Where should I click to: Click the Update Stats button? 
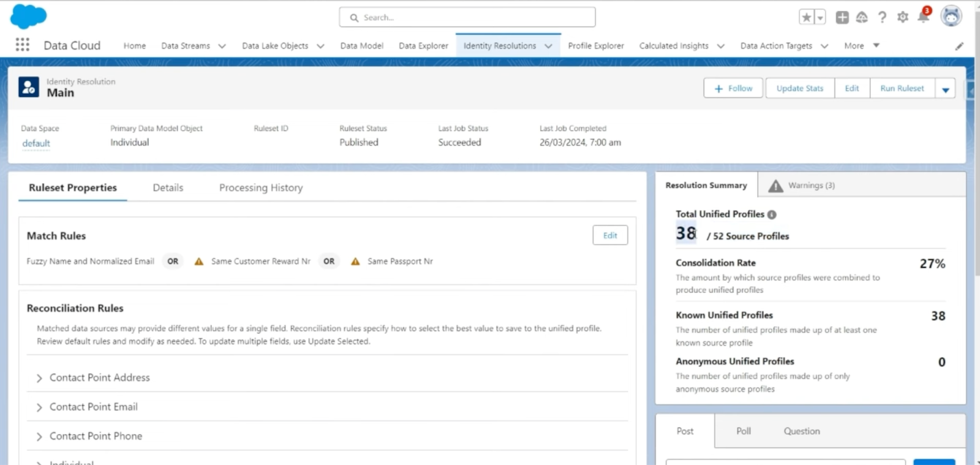pyautogui.click(x=800, y=88)
